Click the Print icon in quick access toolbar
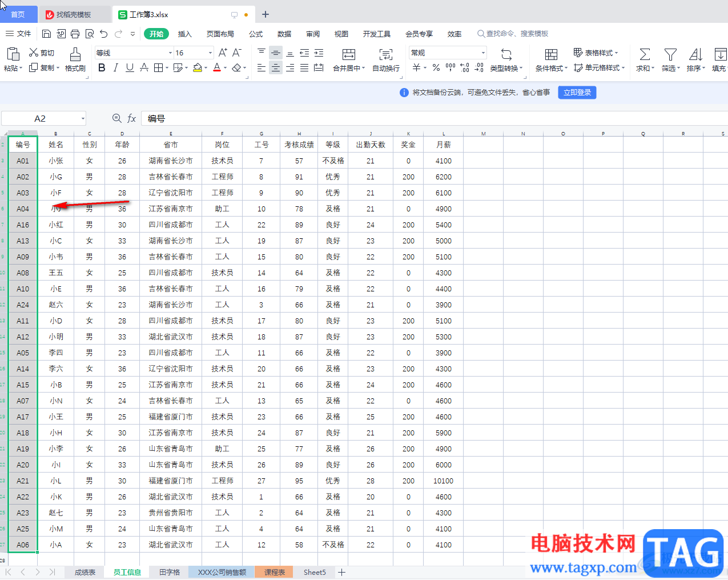The image size is (728, 580). [x=75, y=34]
